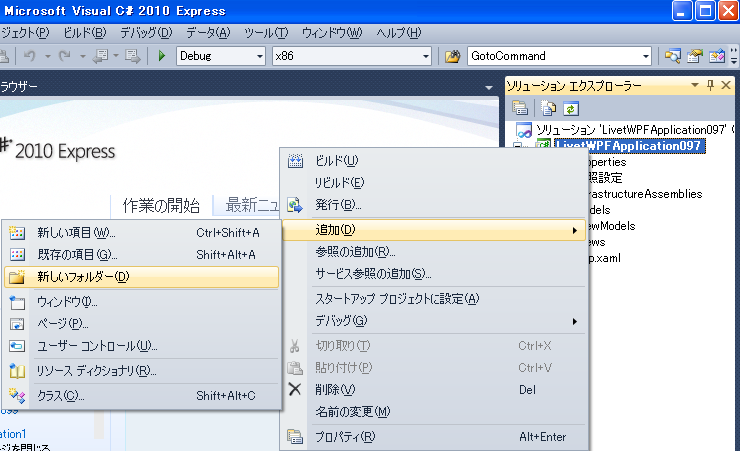Expand the 追加(D) submenu arrow
740x451 pixels.
pyautogui.click(x=575, y=230)
